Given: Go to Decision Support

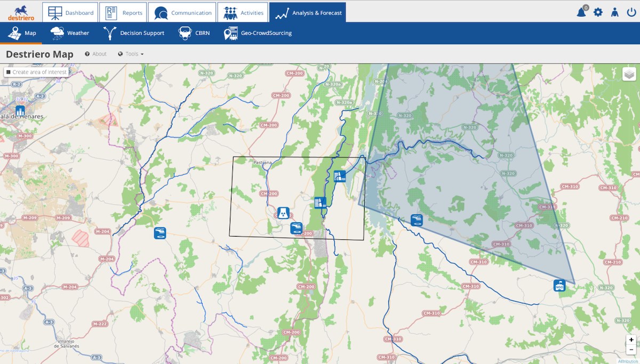Looking at the screenshot, I should [x=133, y=33].
